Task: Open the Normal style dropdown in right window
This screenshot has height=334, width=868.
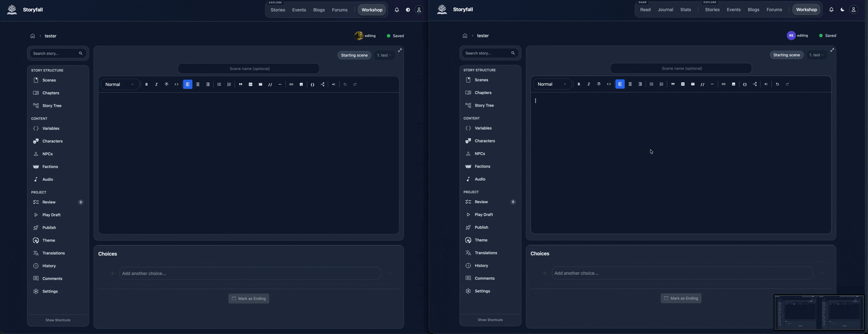Action: click(552, 84)
